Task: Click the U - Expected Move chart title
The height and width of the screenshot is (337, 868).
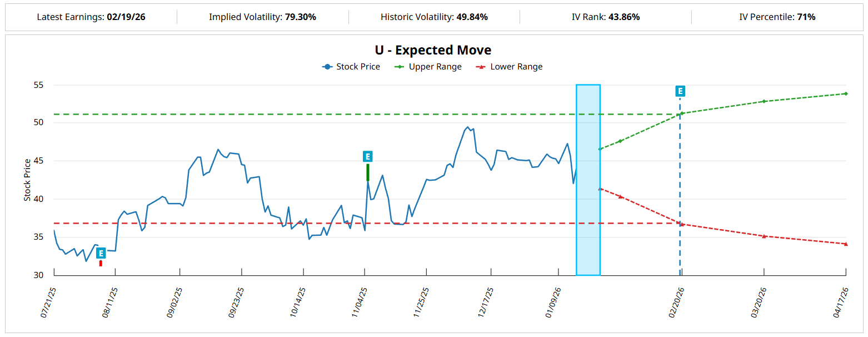Action: (x=433, y=50)
